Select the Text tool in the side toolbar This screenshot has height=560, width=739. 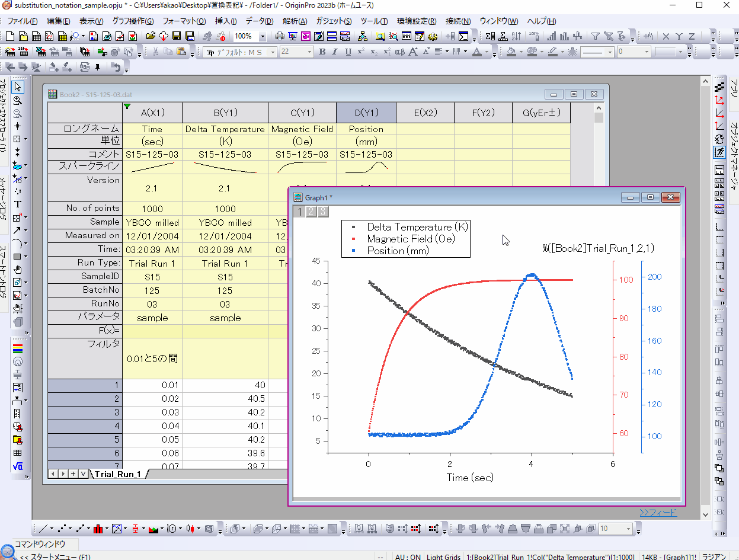click(x=18, y=204)
